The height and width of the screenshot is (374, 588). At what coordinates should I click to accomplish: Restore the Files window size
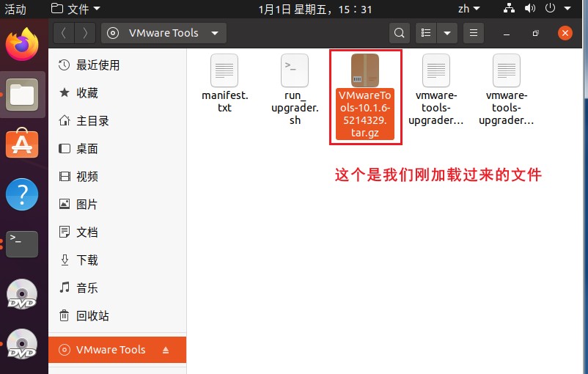click(535, 34)
